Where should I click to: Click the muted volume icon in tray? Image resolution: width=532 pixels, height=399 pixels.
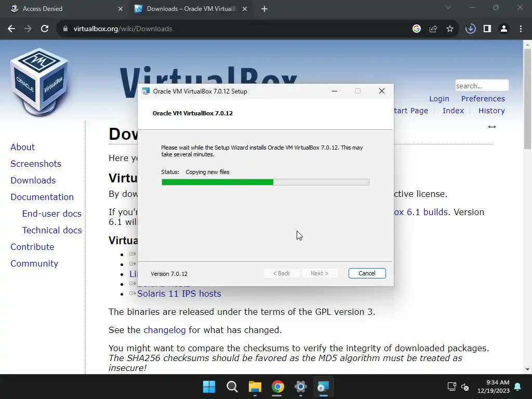465,387
